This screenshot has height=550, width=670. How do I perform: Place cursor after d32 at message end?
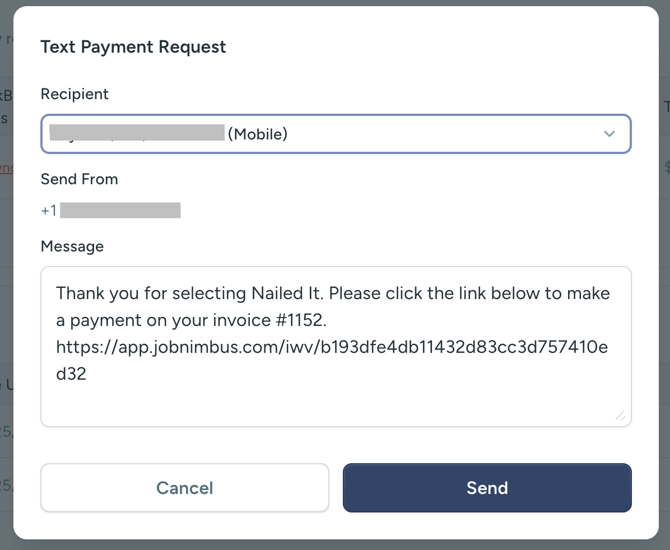(x=89, y=374)
